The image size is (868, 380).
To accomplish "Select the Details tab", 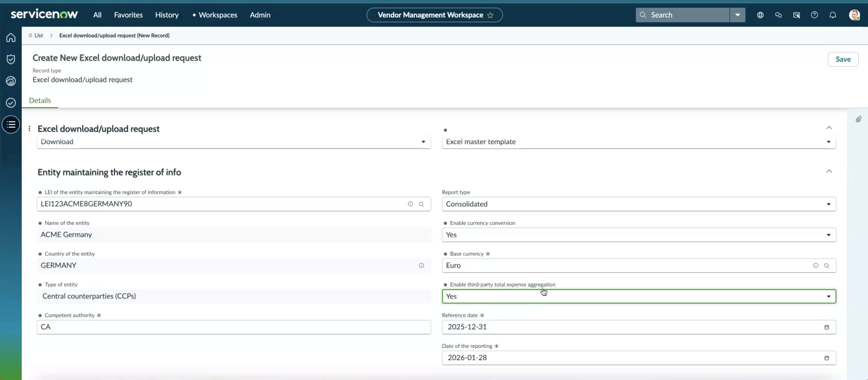I will tap(40, 100).
